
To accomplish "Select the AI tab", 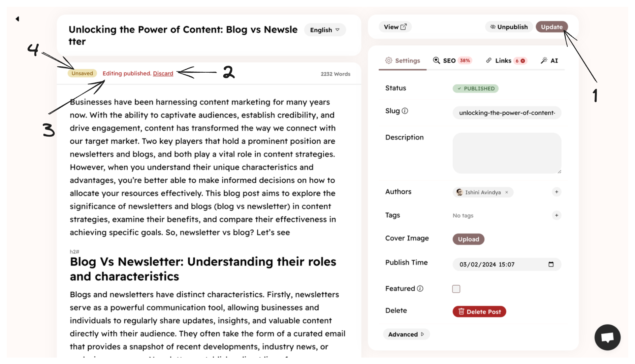I will (550, 61).
